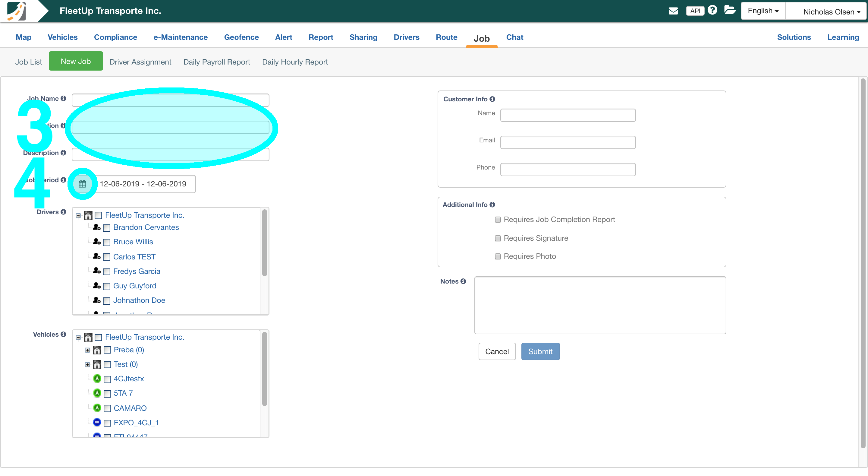The width and height of the screenshot is (868, 476).
Task: Click the Vehicles list scrollbar
Action: (265, 369)
